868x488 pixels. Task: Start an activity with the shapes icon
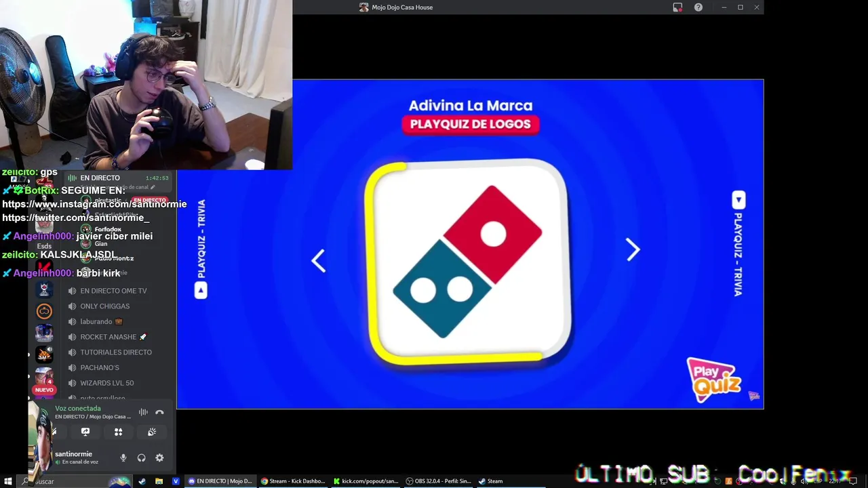118,432
